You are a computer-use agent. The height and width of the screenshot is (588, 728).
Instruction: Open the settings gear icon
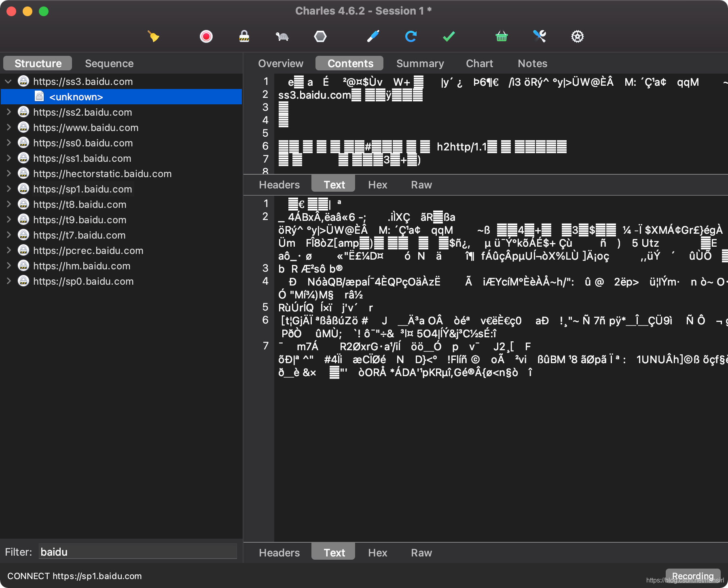click(578, 36)
